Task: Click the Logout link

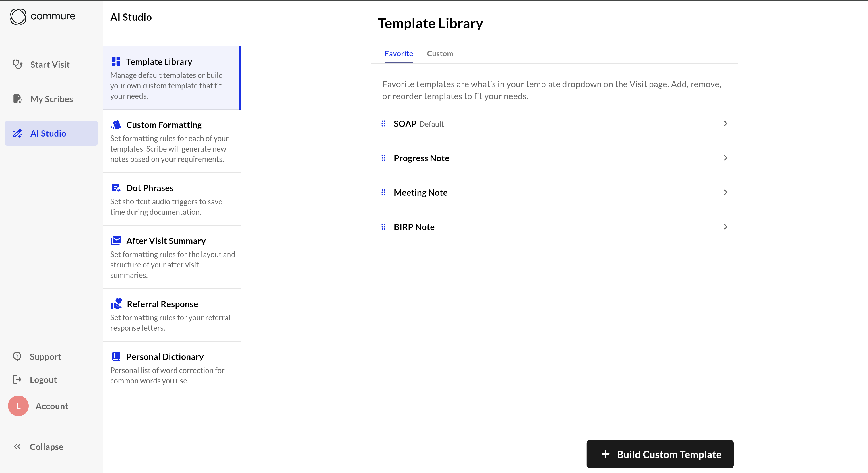Action: coord(43,380)
